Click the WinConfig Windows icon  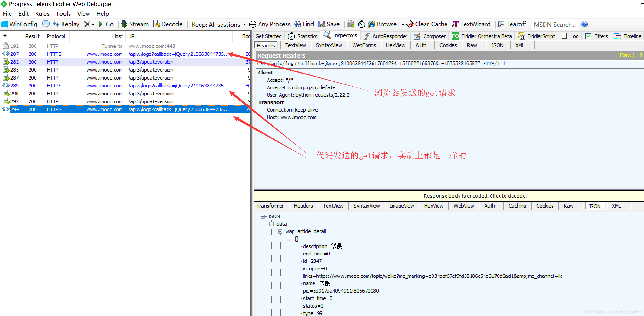point(4,24)
